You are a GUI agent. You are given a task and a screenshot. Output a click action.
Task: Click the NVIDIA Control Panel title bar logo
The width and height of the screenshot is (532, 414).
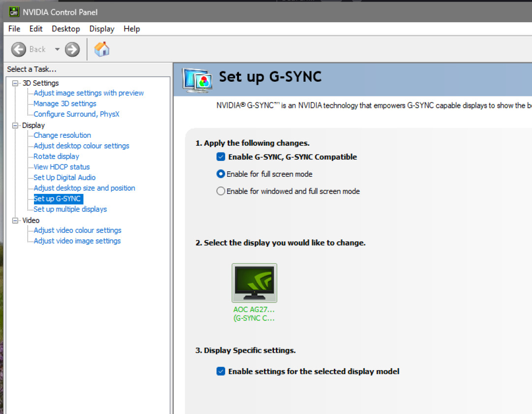tap(14, 12)
